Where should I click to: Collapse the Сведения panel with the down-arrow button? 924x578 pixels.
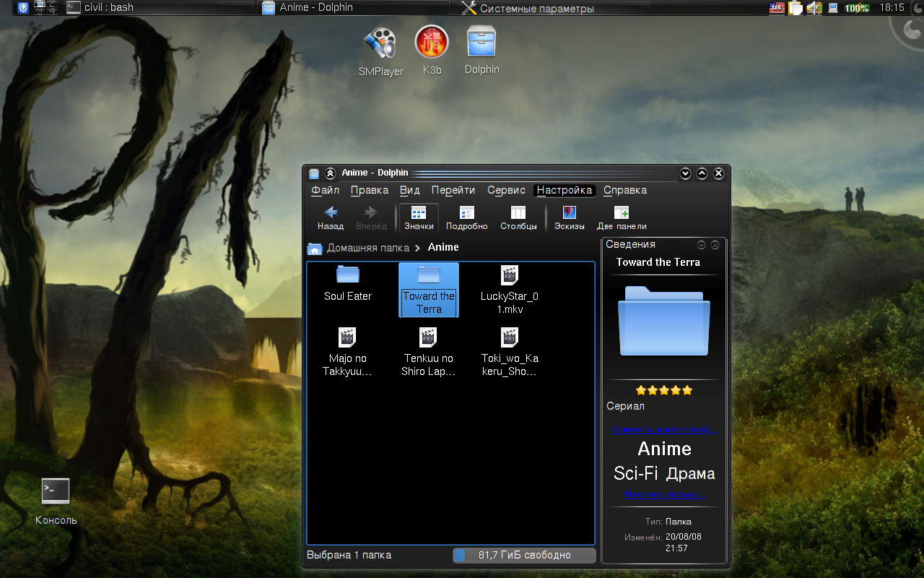click(701, 245)
